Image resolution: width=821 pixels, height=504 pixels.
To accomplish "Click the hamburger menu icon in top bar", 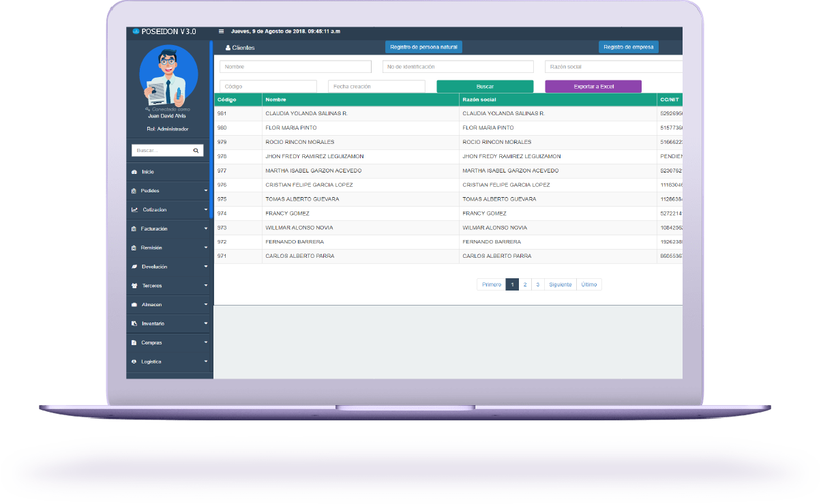I will (x=221, y=31).
